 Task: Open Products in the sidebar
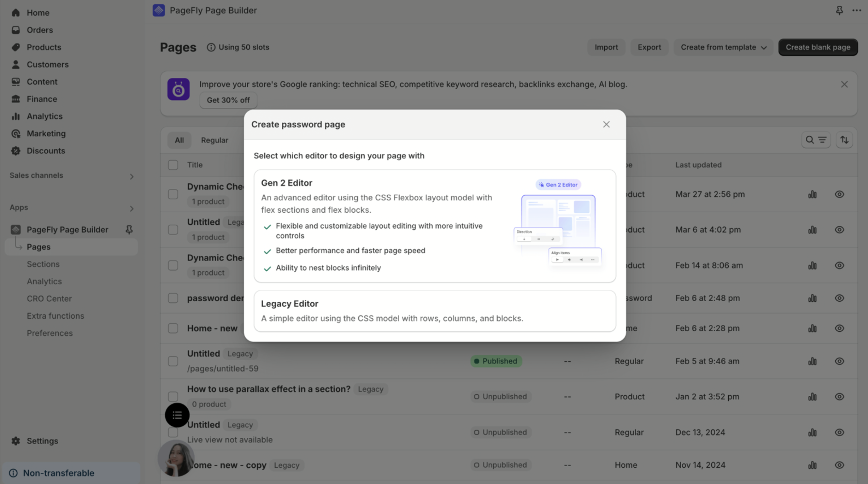[44, 47]
